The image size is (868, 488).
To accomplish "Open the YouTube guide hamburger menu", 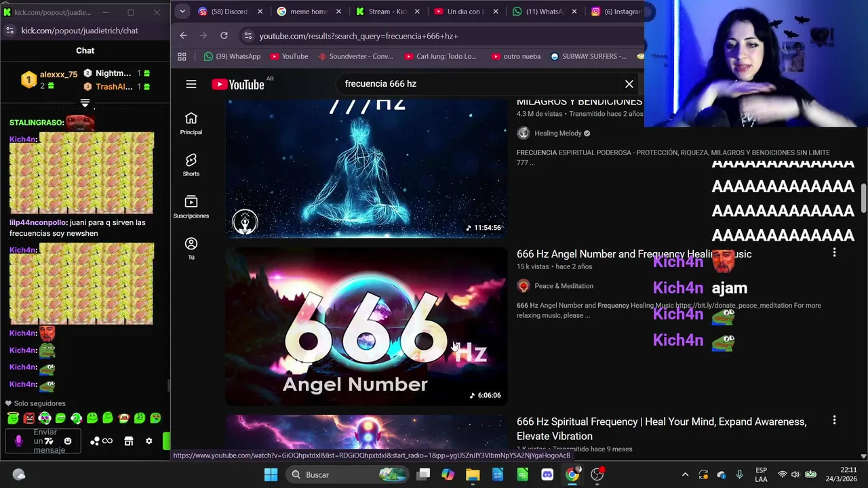I will (191, 84).
